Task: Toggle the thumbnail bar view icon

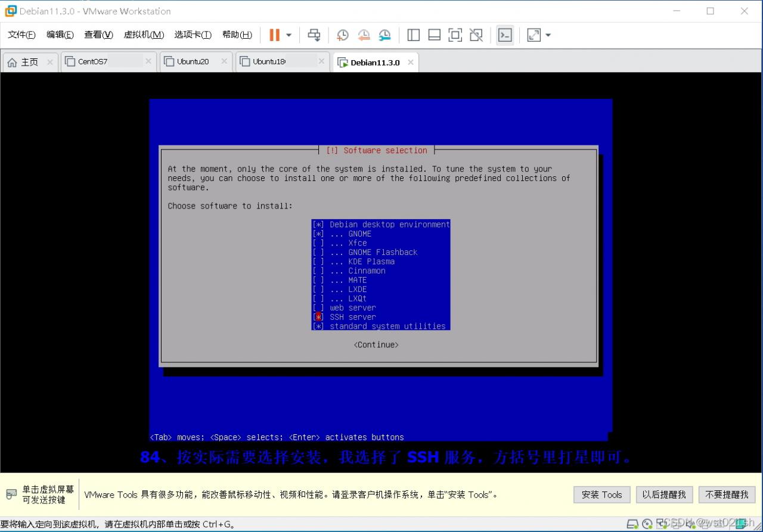Action: tap(435, 35)
